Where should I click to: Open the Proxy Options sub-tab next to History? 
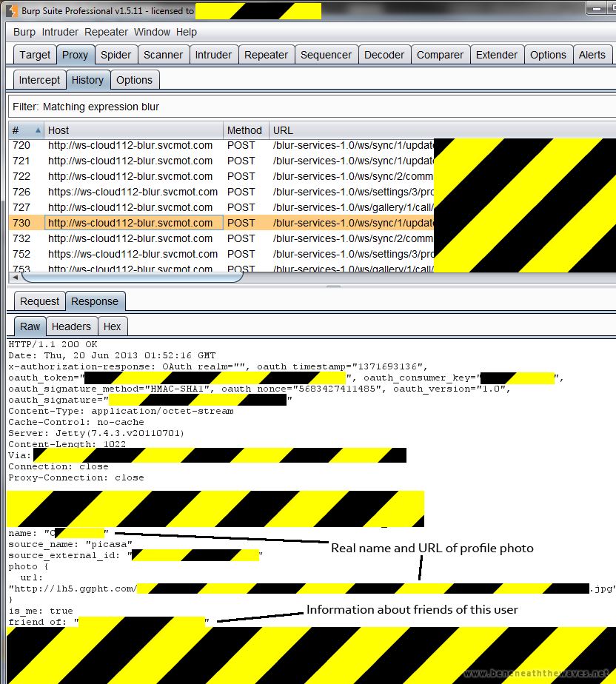click(134, 80)
